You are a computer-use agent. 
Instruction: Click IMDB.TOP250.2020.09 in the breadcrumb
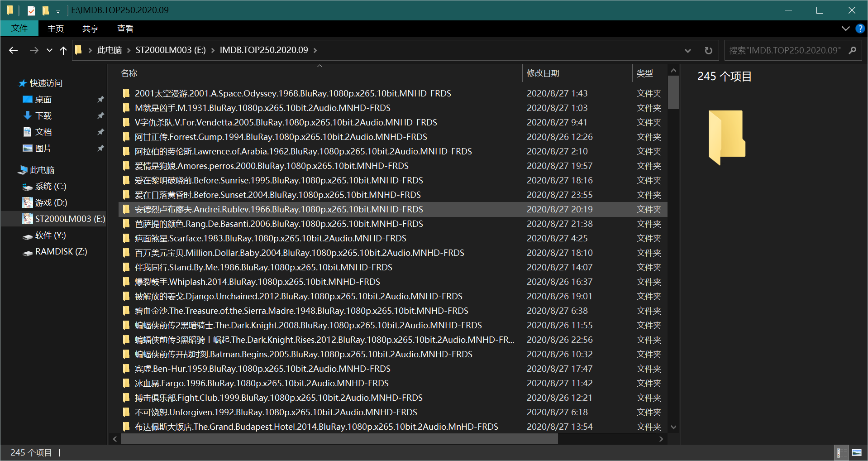coord(264,50)
